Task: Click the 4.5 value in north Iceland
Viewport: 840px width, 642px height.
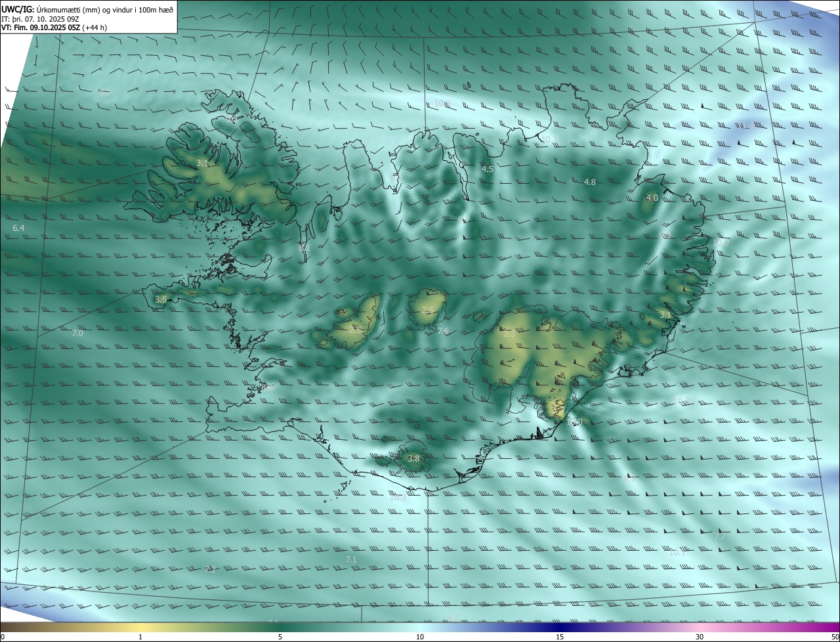Action: click(x=488, y=169)
